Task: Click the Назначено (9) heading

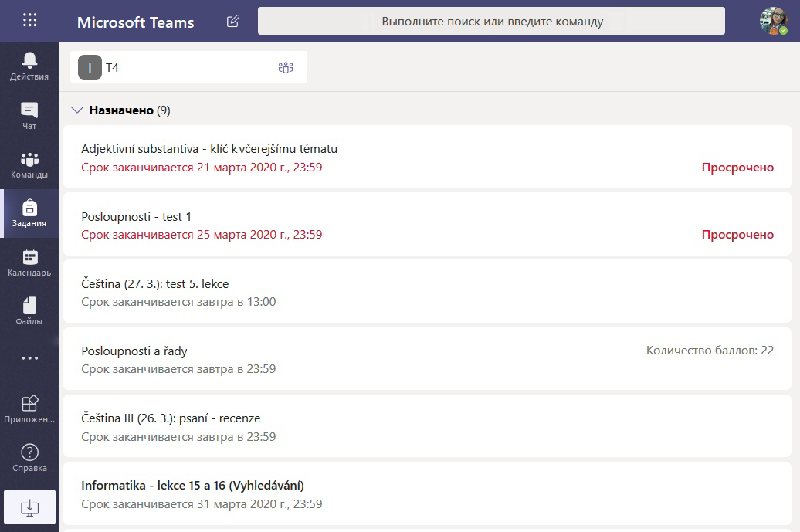Action: [x=130, y=110]
